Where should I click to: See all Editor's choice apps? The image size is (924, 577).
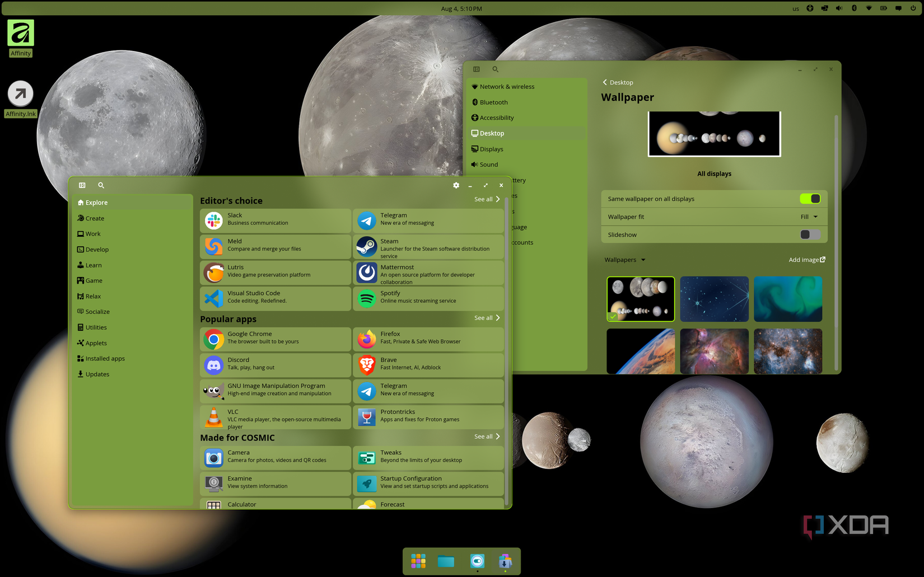point(487,199)
